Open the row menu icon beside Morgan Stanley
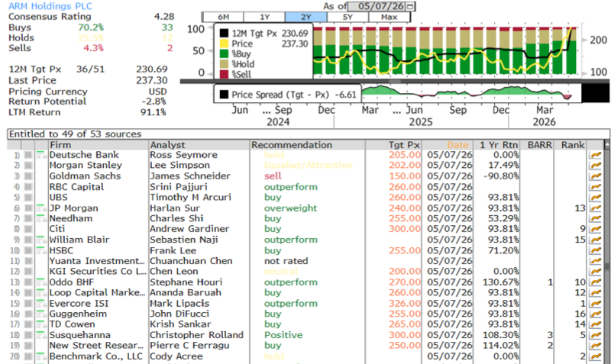Screen dimensions: 611x364 coord(28,166)
